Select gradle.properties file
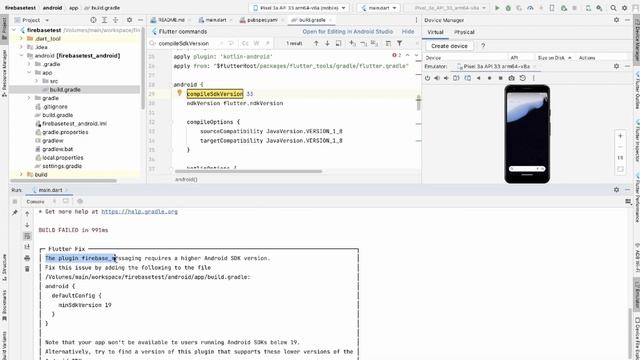This screenshot has width=640, height=360. 65,132
